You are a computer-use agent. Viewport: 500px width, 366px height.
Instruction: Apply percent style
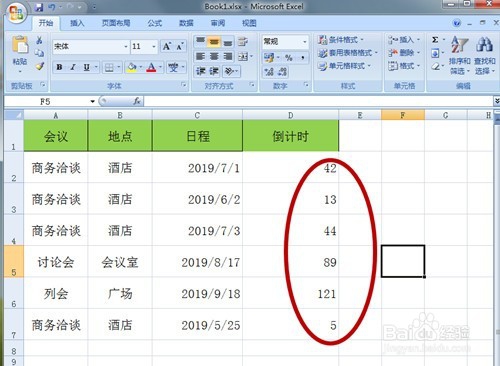288,57
